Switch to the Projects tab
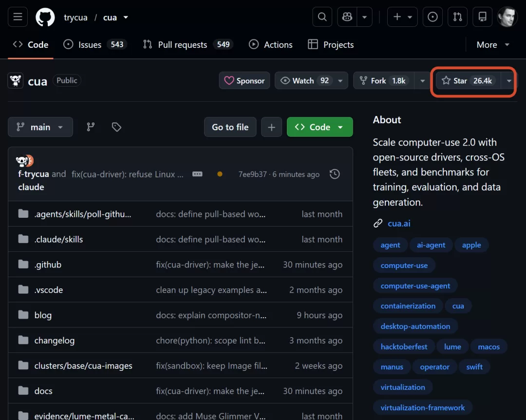 coord(331,45)
